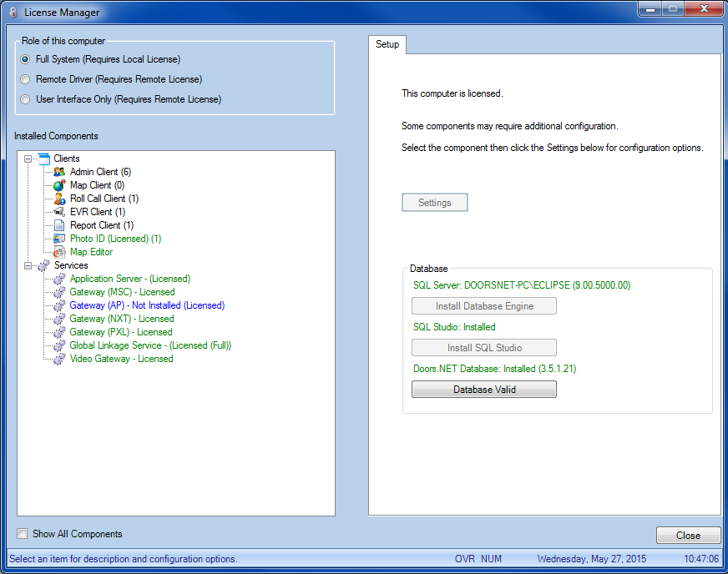Collapse the Clients tree node
Screen dimensions: 728x574
click(29, 159)
